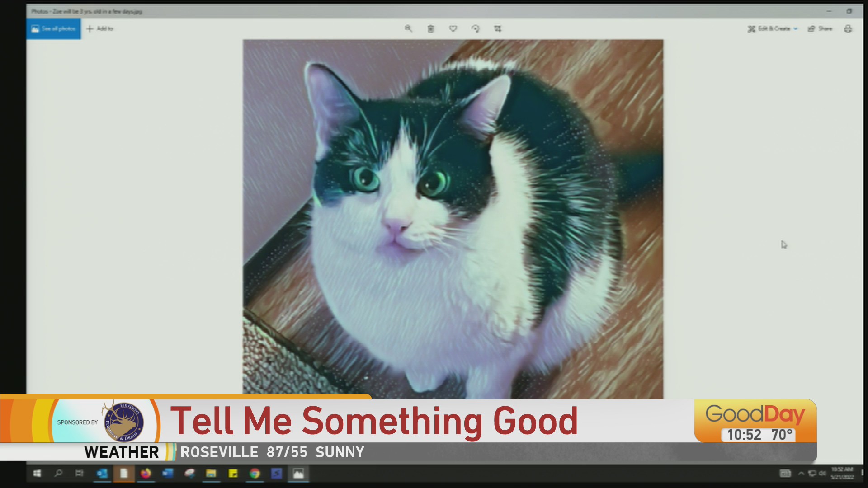868x488 pixels.
Task: Click the zoom magnifier icon in Photos toolbar
Action: (408, 28)
